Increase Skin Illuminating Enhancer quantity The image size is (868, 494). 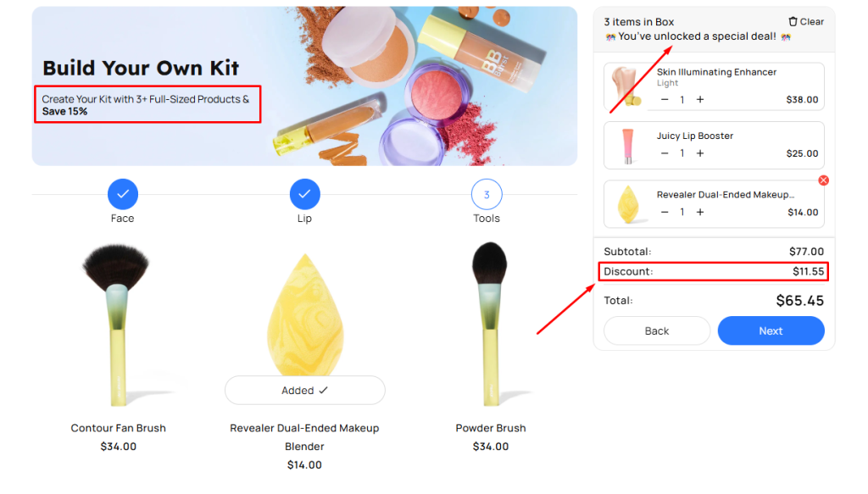click(x=700, y=100)
